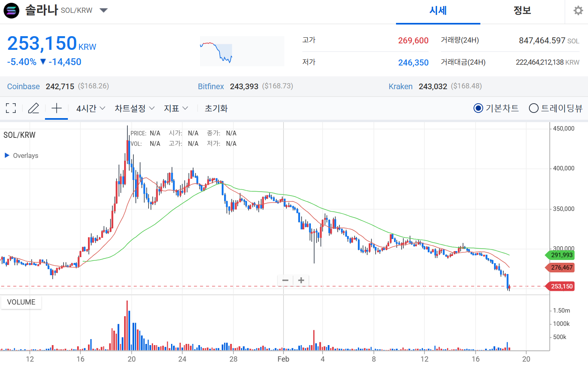The width and height of the screenshot is (588, 366).
Task: Click the 초기화 reset button
Action: (216, 108)
